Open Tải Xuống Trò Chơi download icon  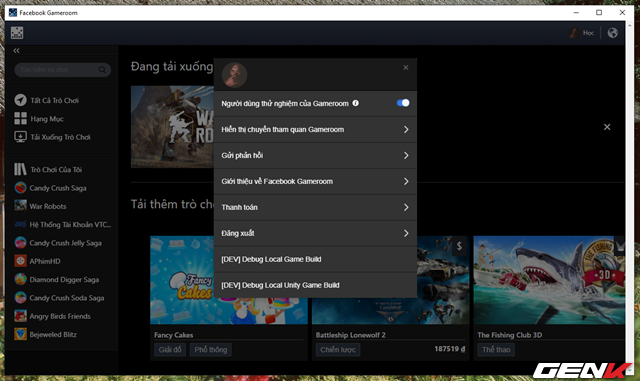click(20, 137)
